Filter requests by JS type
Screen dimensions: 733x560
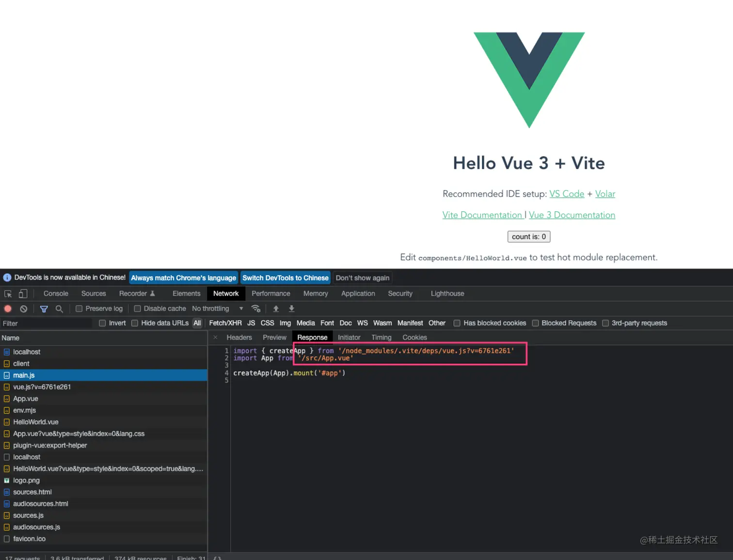[251, 323]
